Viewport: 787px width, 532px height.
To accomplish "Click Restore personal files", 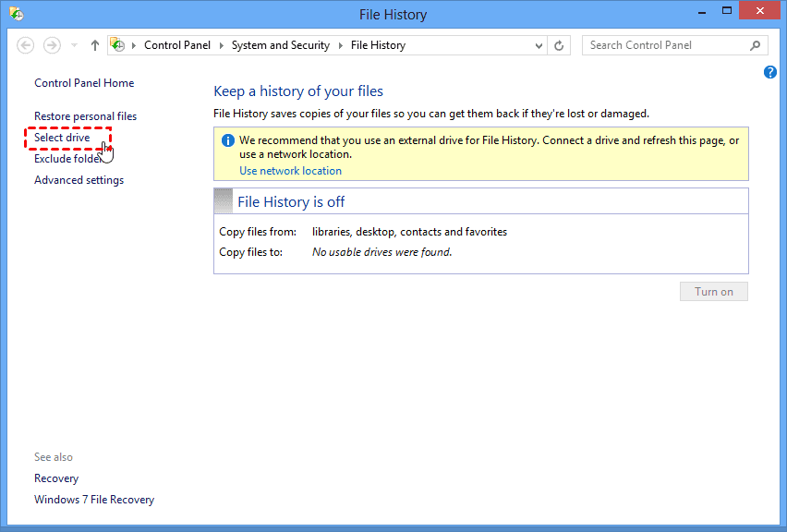I will click(85, 116).
